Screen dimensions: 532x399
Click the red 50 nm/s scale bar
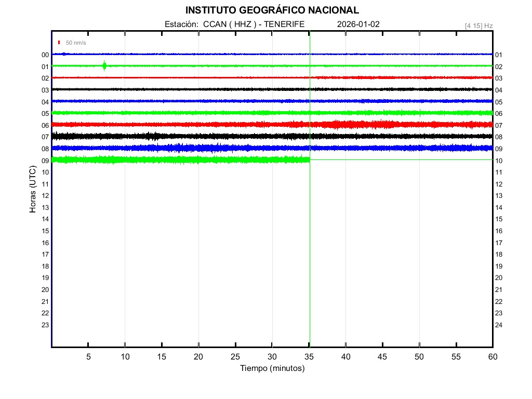coord(59,43)
